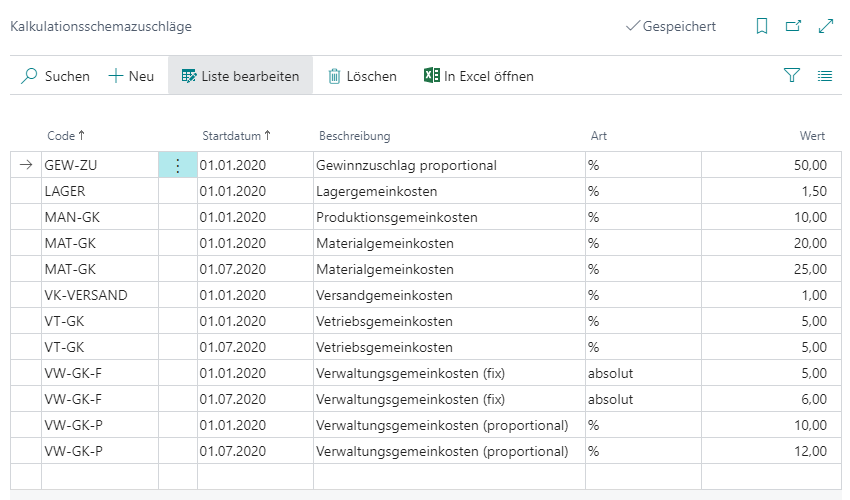Select the LAGER code cell
850x500 pixels.
point(100,191)
